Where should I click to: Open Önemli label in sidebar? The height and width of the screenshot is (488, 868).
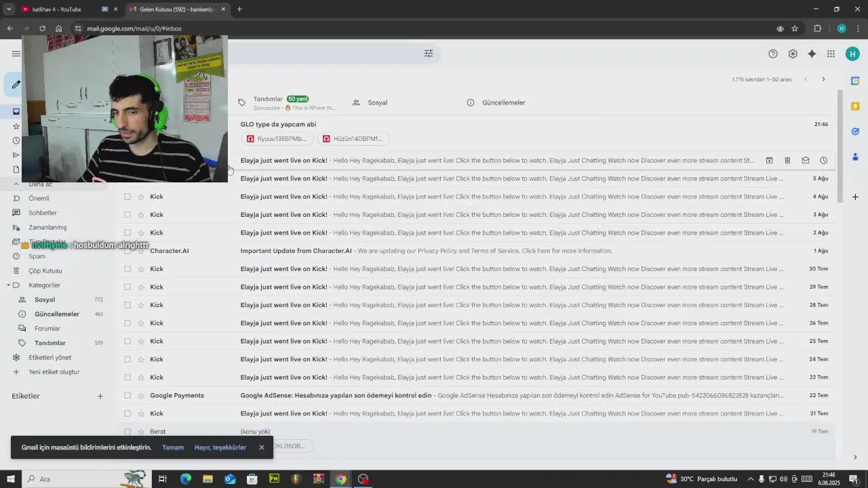(39, 199)
